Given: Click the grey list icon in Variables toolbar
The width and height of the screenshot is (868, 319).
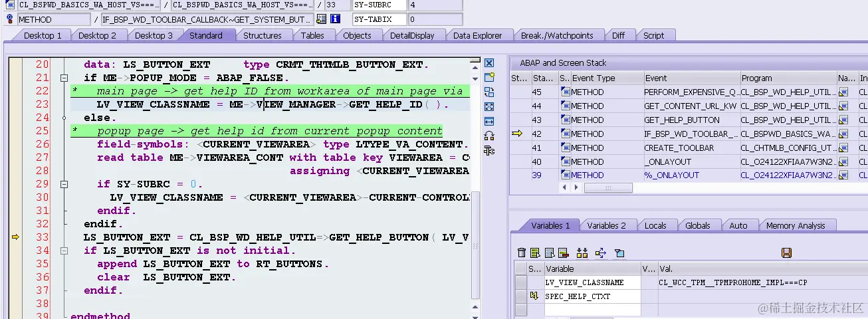Looking at the screenshot, I should coord(550,253).
